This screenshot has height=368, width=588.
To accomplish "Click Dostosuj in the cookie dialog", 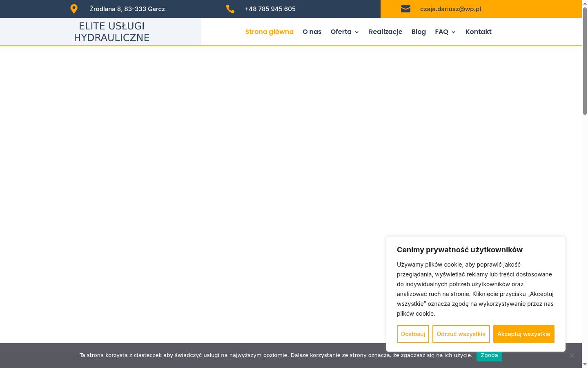I will [413, 334].
